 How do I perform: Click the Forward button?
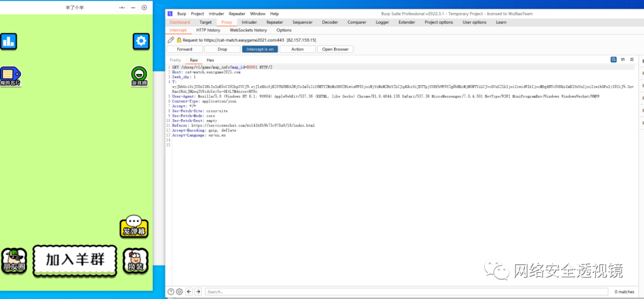tap(184, 49)
